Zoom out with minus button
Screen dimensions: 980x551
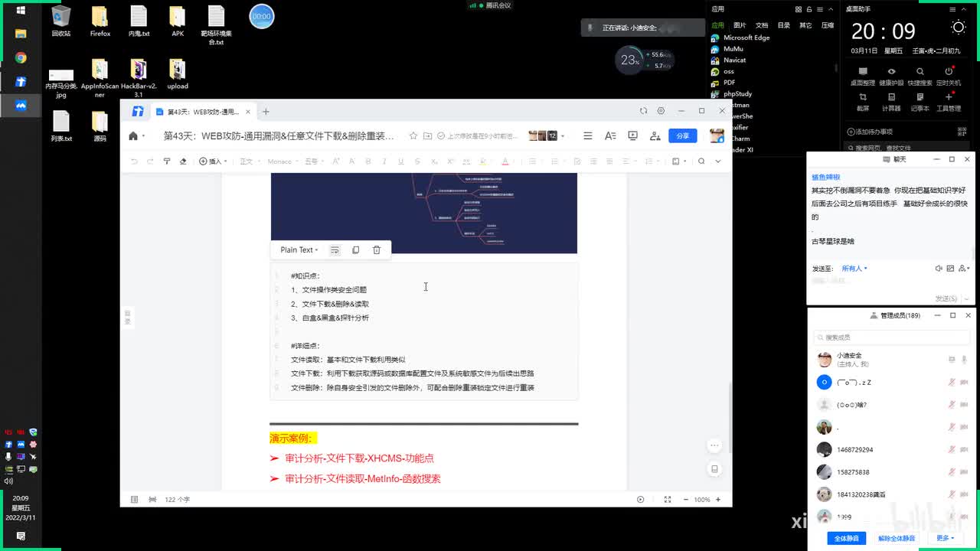685,500
